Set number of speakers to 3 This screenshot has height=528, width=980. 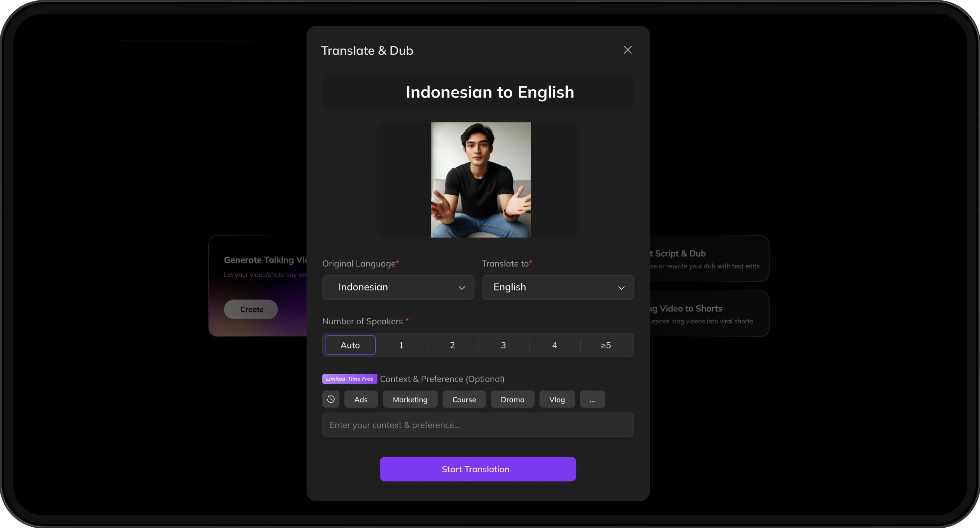click(503, 345)
